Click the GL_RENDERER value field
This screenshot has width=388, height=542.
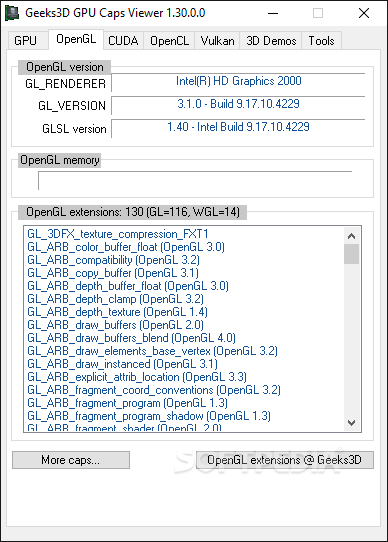pos(238,82)
